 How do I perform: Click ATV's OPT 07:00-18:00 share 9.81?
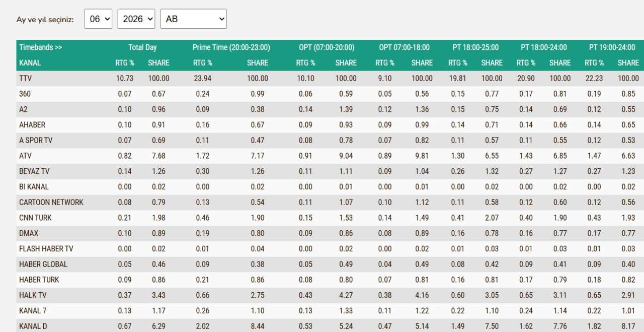pos(422,156)
